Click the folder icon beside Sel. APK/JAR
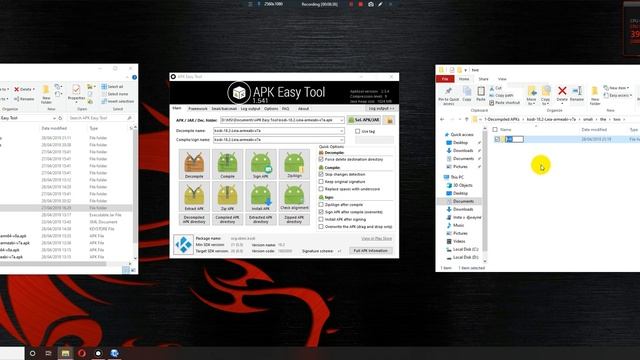The width and height of the screenshot is (640, 360). (389, 120)
